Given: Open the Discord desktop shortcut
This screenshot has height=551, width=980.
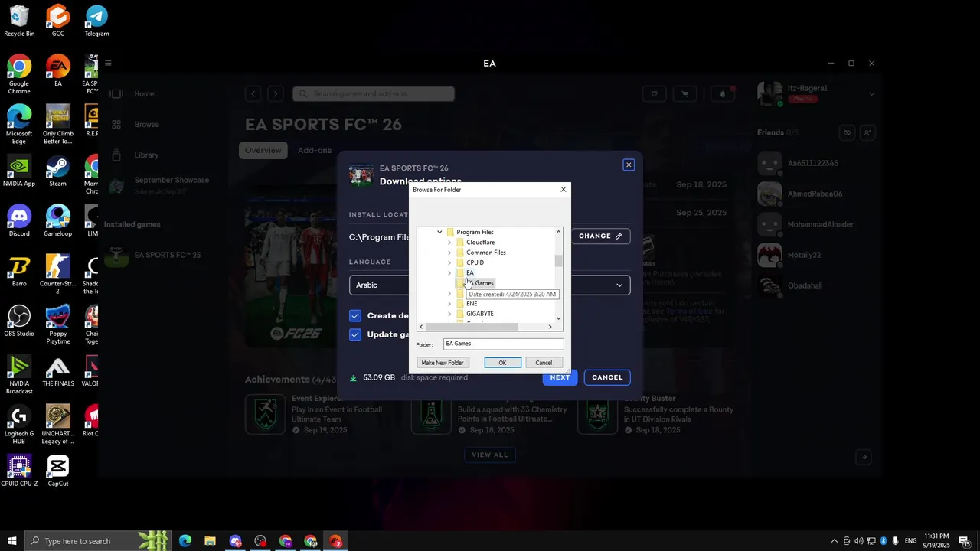Looking at the screenshot, I should pyautogui.click(x=19, y=220).
